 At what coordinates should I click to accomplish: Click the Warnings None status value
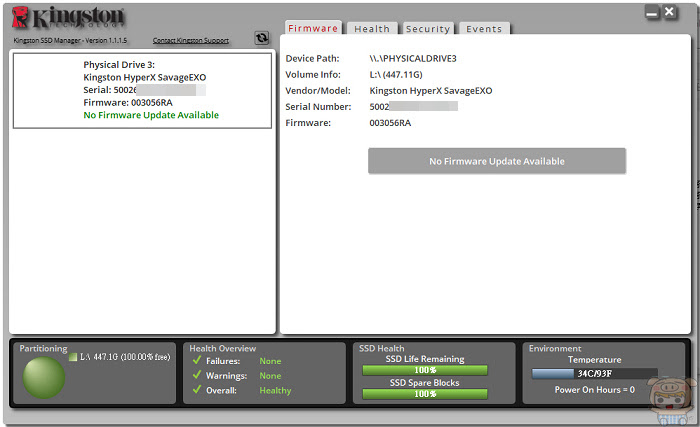(270, 376)
